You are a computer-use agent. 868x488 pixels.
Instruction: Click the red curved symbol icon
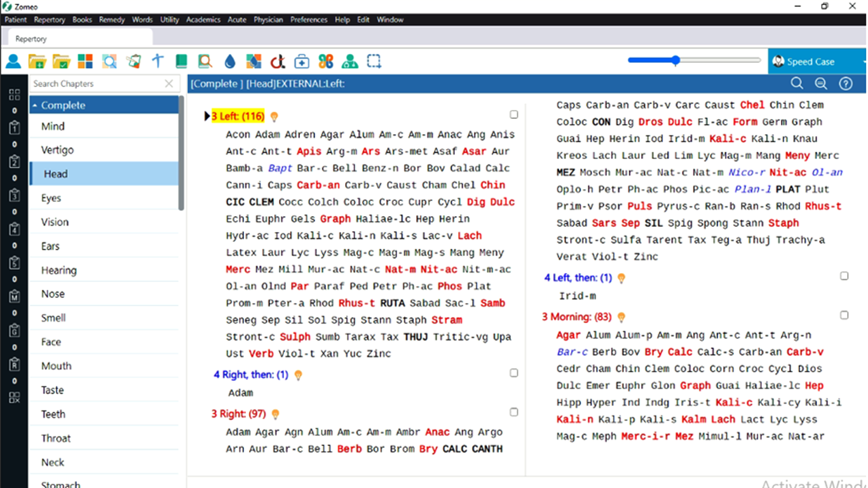[x=277, y=62]
